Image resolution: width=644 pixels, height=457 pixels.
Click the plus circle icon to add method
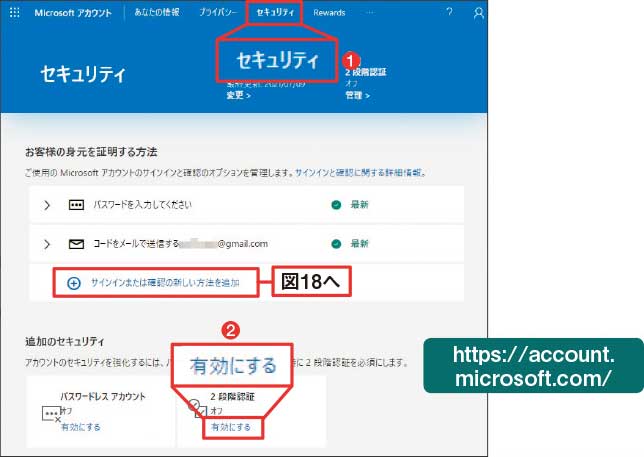74,283
